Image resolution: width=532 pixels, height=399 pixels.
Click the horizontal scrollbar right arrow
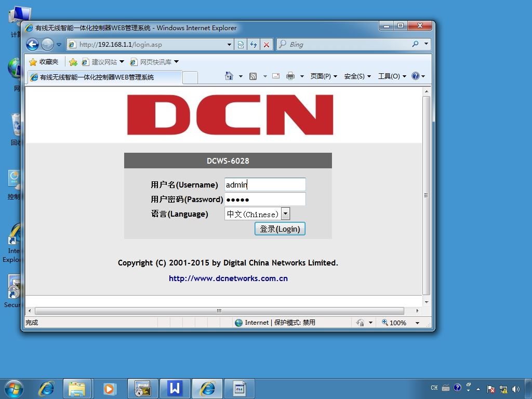(x=417, y=311)
